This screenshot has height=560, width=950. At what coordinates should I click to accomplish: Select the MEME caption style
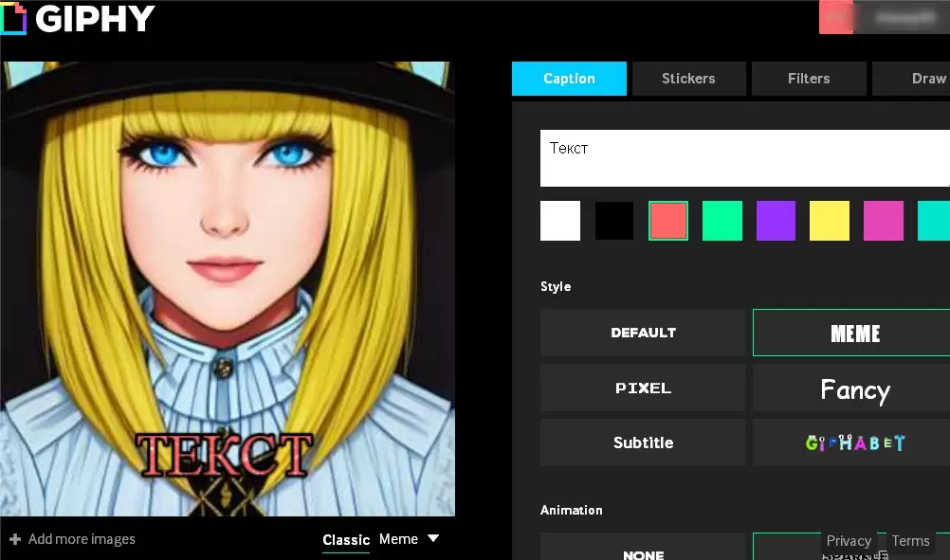[855, 334]
